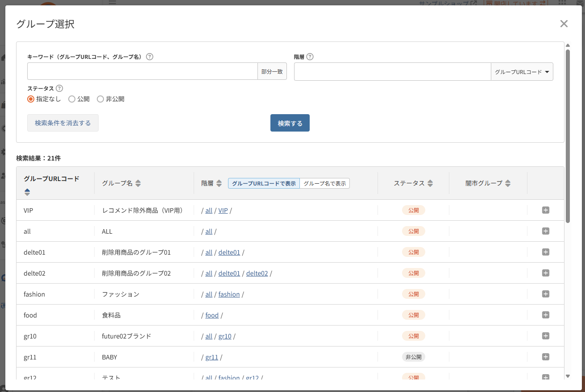Close the グループ選択 dialog

564,24
